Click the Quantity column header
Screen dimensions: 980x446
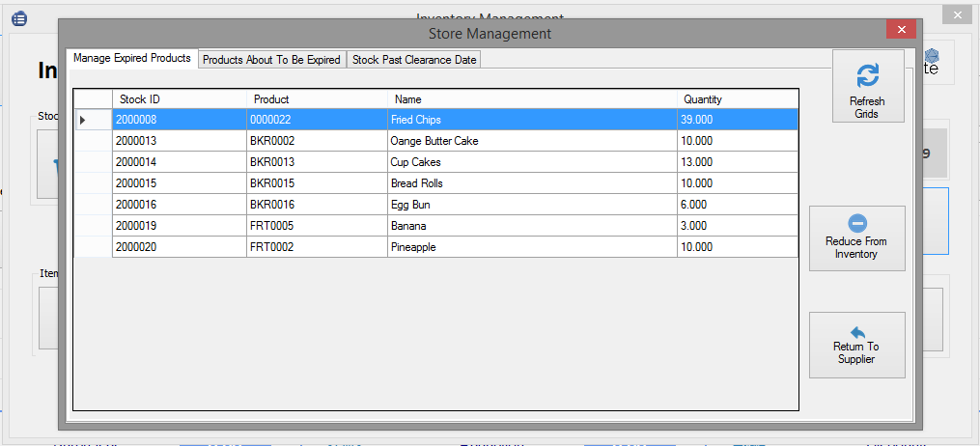(x=737, y=99)
